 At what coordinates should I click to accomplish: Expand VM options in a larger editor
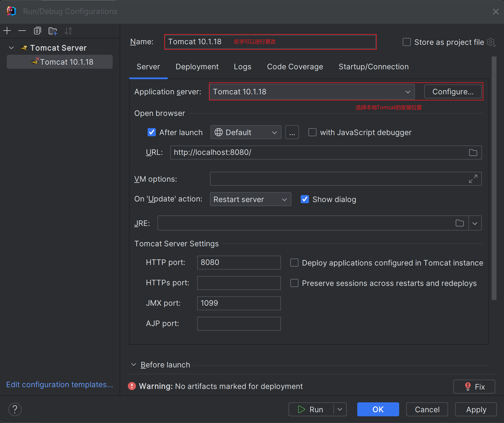(473, 179)
